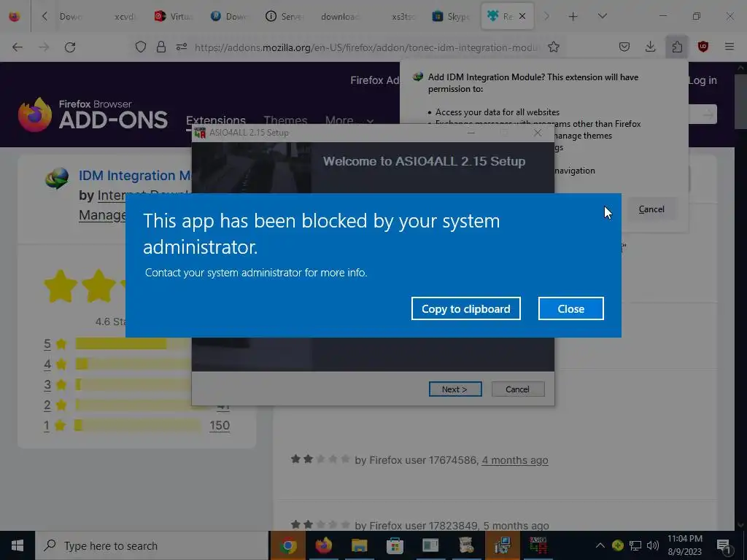Close the blocked app dialog
The width and height of the screenshot is (747, 560).
(570, 308)
